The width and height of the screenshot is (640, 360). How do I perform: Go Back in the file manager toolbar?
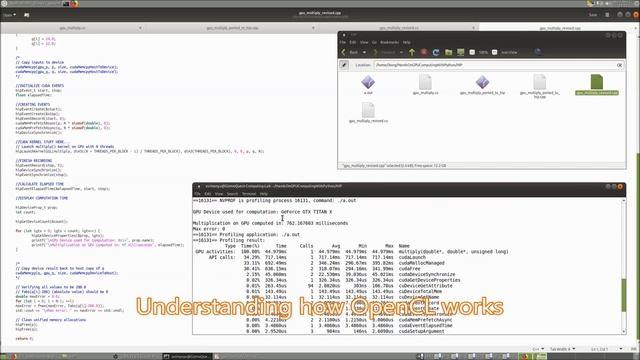(x=350, y=52)
